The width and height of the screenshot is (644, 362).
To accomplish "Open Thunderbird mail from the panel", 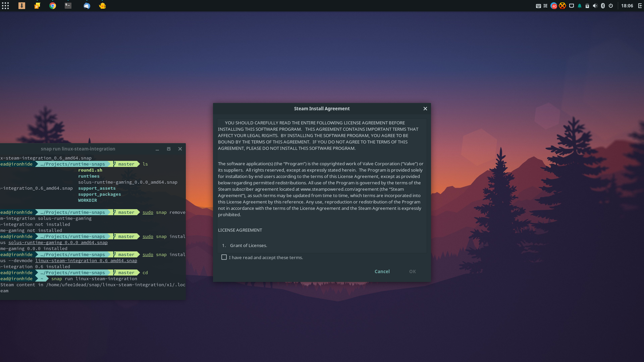I will (x=87, y=6).
